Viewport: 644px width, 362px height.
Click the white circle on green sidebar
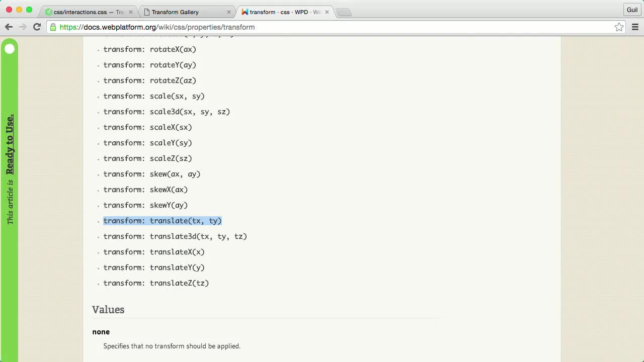pos(10,49)
